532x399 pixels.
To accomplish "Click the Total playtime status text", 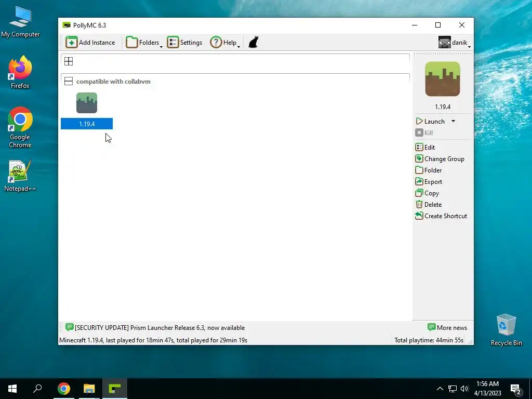I will click(429, 340).
